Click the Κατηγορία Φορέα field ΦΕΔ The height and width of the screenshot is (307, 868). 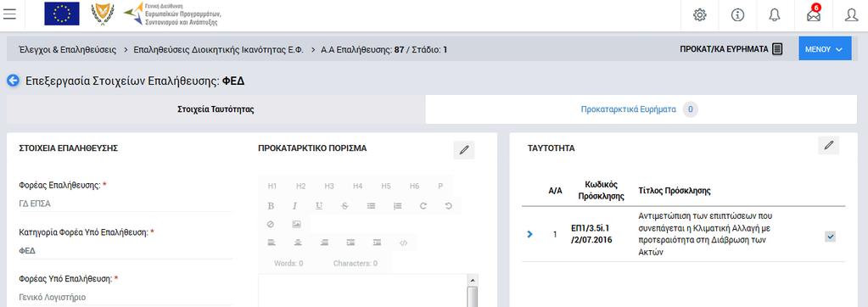[125, 250]
